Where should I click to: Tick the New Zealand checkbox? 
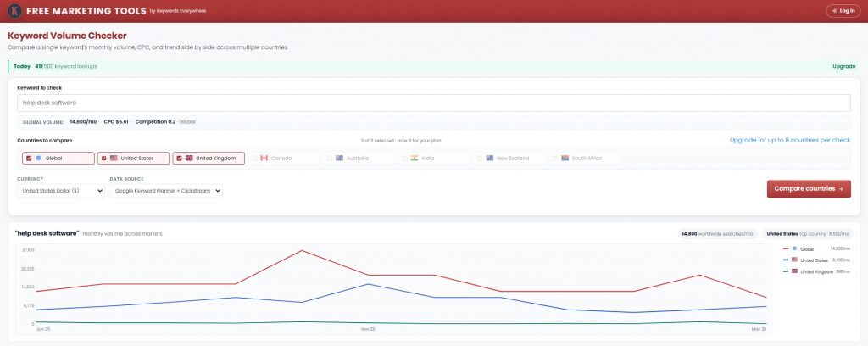pos(480,159)
